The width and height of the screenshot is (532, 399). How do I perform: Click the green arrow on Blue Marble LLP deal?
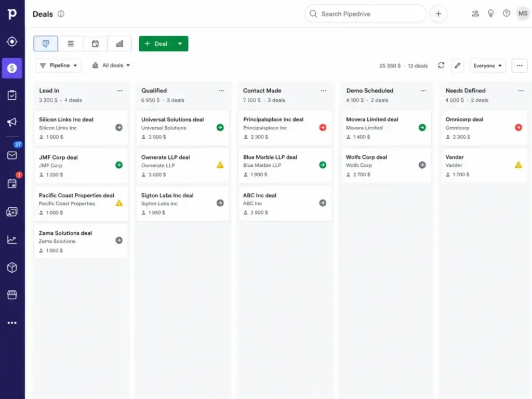tap(323, 165)
